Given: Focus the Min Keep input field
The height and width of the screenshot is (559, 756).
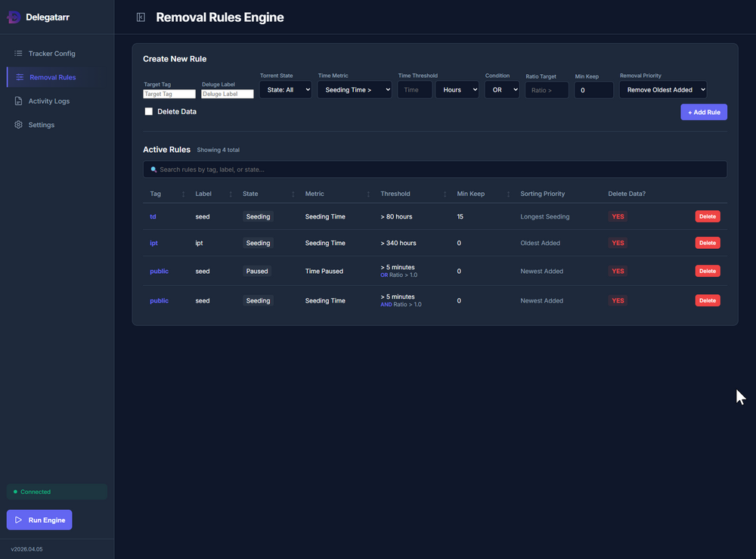Looking at the screenshot, I should tap(594, 90).
